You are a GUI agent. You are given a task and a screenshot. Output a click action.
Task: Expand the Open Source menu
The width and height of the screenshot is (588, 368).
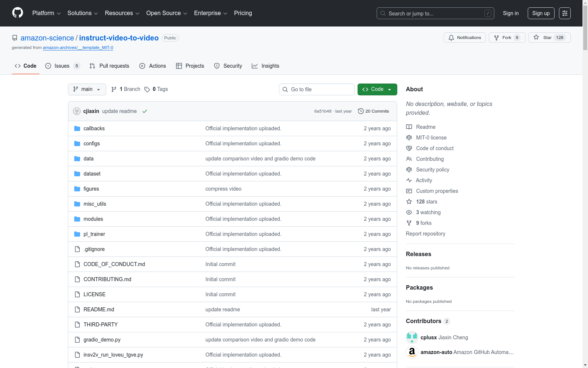167,13
